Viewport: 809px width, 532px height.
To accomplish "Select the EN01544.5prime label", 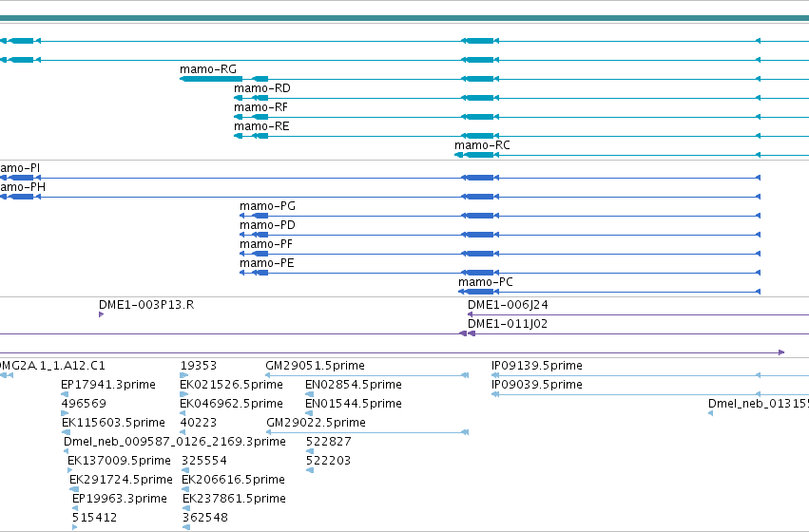I will click(x=354, y=404).
